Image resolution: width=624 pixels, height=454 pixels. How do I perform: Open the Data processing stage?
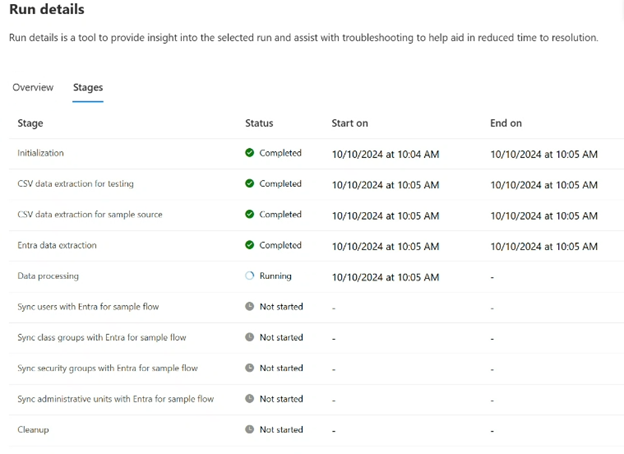316,277
